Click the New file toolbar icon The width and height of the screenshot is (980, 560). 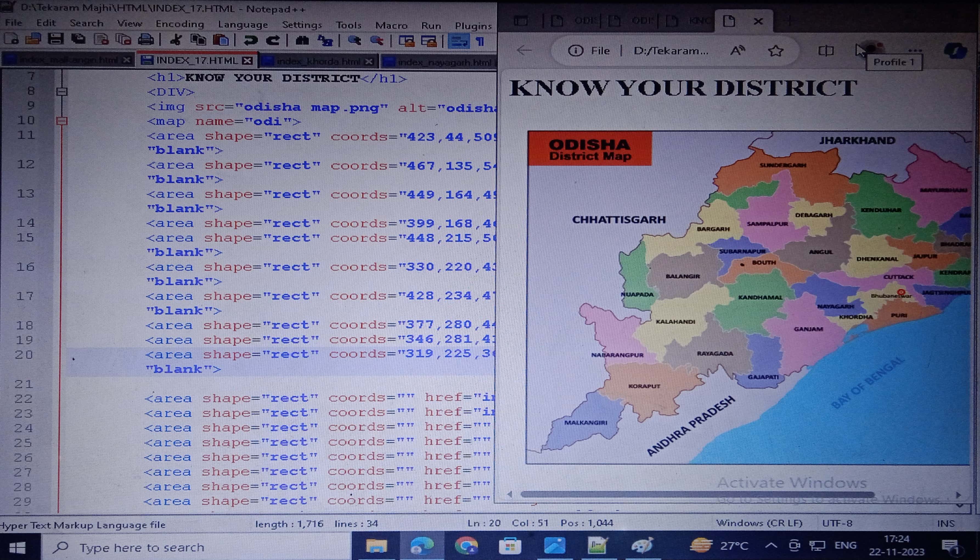coord(12,39)
